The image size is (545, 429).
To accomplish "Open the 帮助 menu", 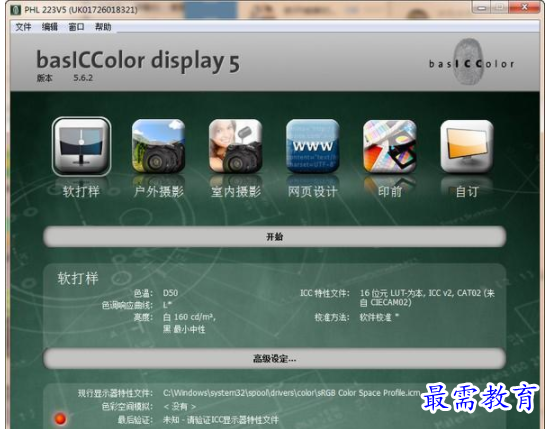I will (103, 27).
